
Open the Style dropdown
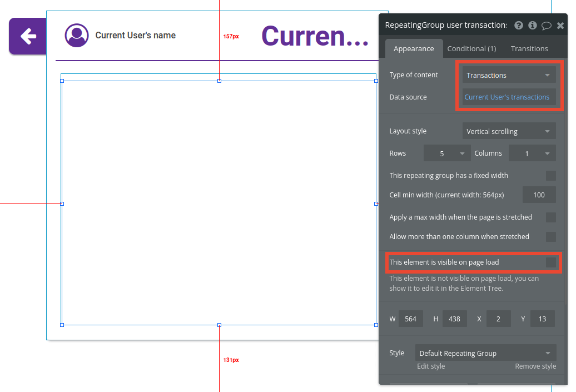(485, 353)
